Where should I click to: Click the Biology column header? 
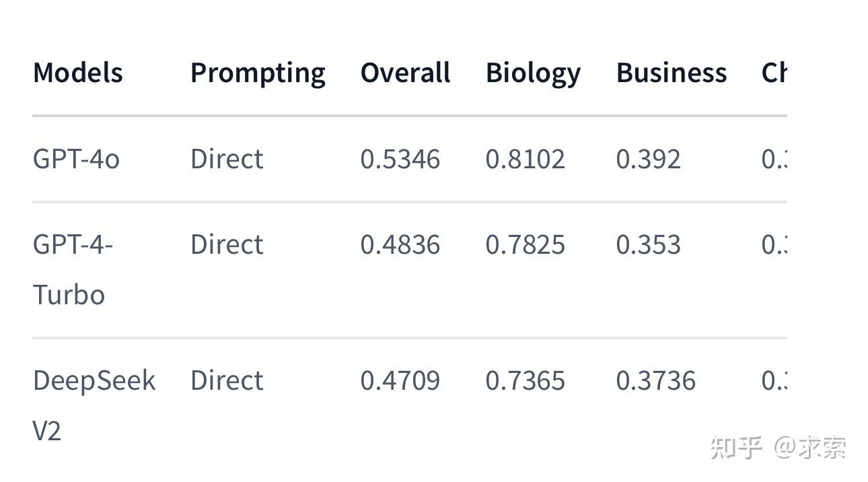click(533, 73)
